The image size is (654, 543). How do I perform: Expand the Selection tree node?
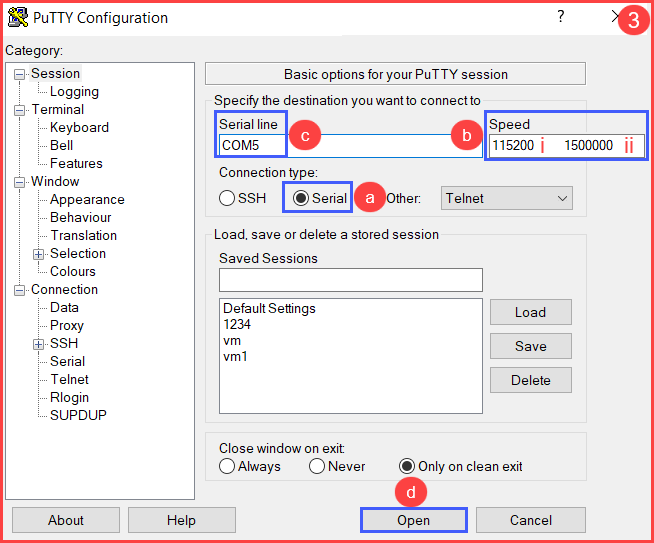(x=38, y=254)
